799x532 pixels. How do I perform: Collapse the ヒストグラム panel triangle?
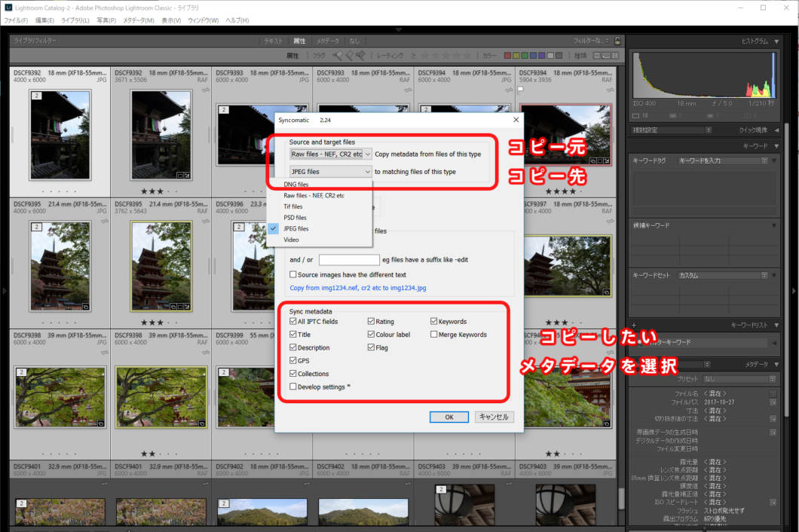[776, 41]
